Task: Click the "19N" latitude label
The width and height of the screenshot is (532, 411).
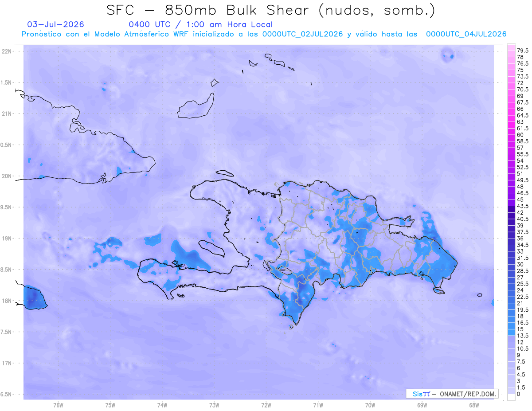Action: (x=7, y=239)
